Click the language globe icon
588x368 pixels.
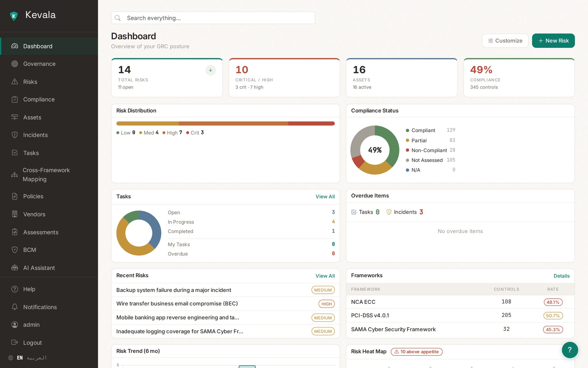(11, 358)
